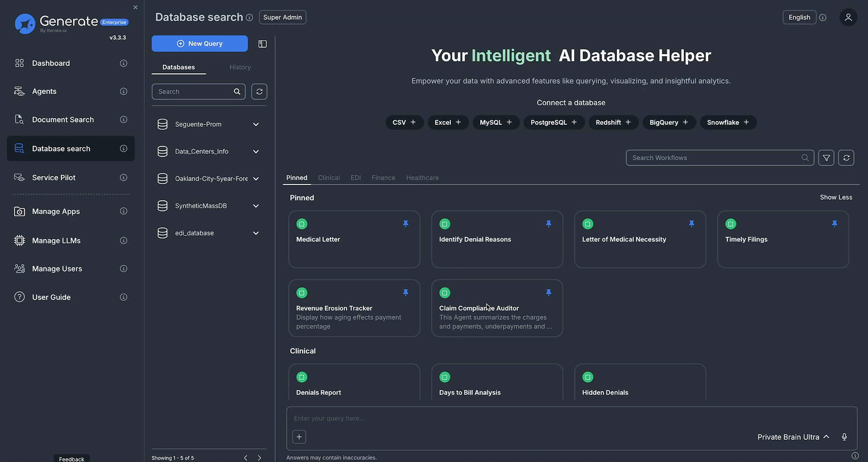Unpin the Medical Letter workflow
The image size is (868, 462).
[406, 224]
